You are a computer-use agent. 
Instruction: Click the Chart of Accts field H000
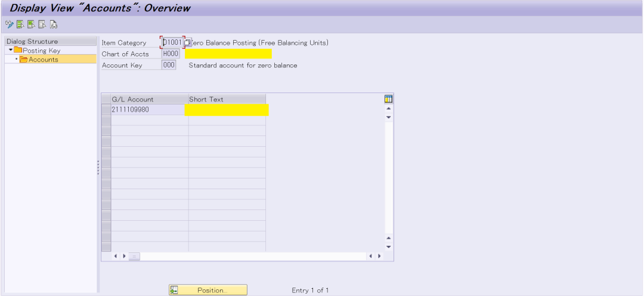point(171,54)
